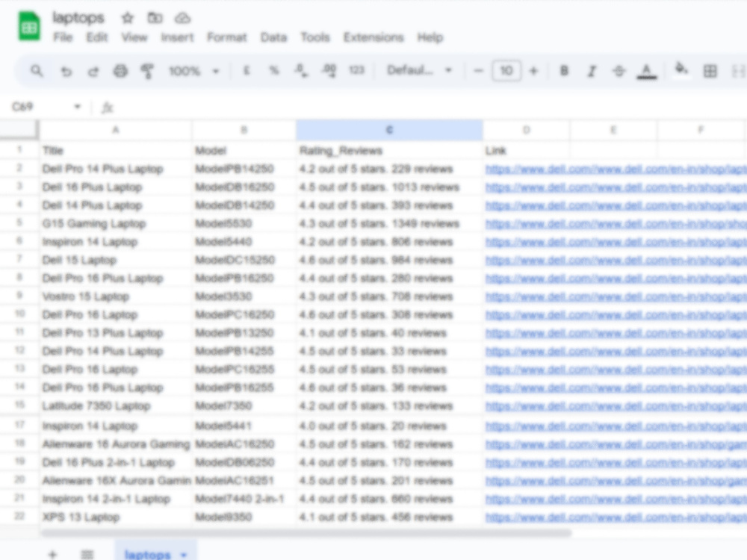Open the Data menu
This screenshot has width=747, height=560.
[273, 37]
